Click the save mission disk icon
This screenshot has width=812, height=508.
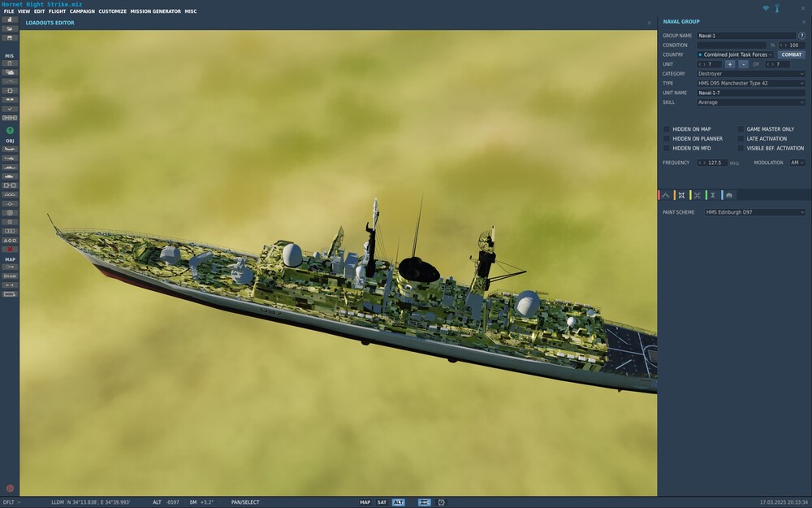click(x=10, y=38)
